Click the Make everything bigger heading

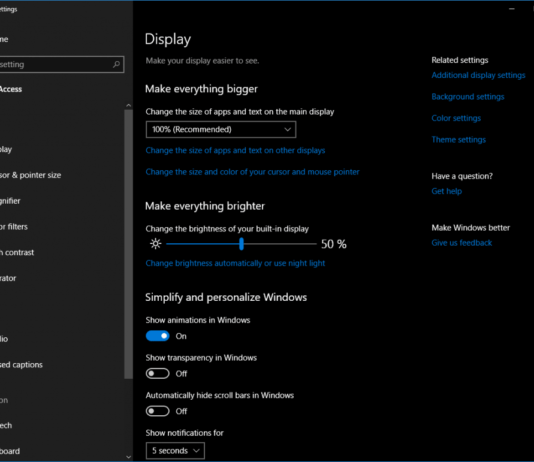201,89
